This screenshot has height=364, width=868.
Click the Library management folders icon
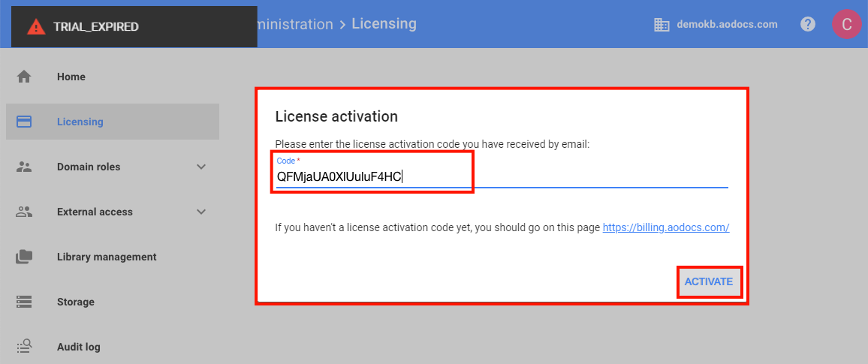pos(24,257)
